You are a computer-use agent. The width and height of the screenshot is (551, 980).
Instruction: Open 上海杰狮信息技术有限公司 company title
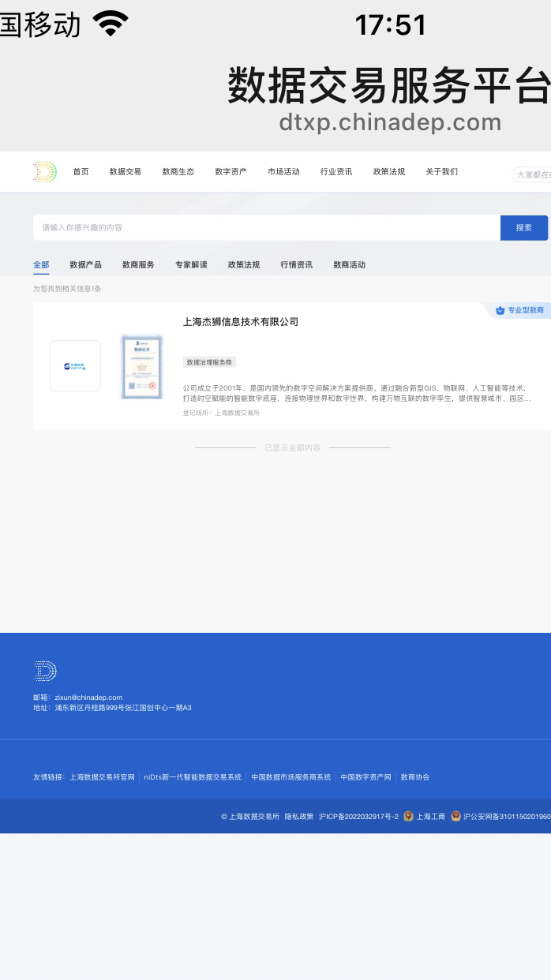pyautogui.click(x=241, y=322)
